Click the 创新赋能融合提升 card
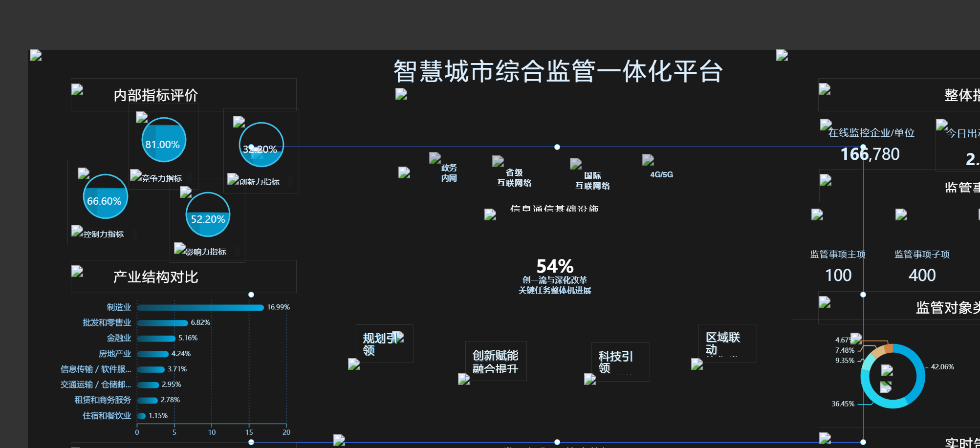 pyautogui.click(x=496, y=361)
